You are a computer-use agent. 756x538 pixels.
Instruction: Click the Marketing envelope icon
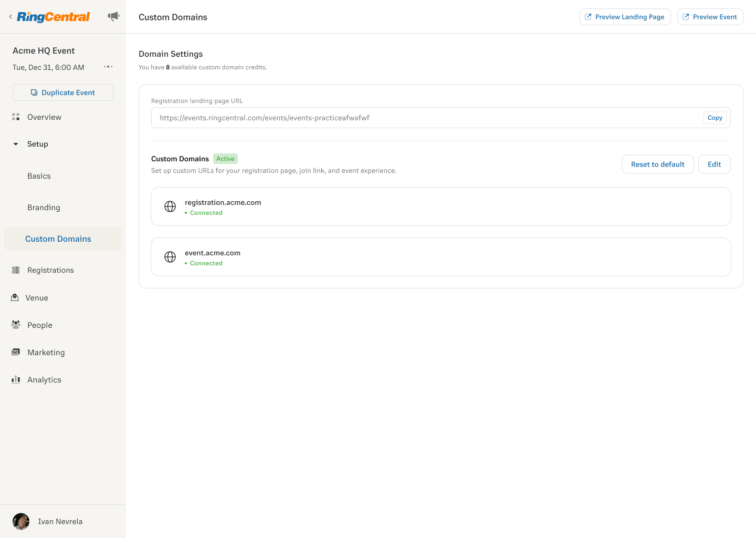click(x=16, y=352)
